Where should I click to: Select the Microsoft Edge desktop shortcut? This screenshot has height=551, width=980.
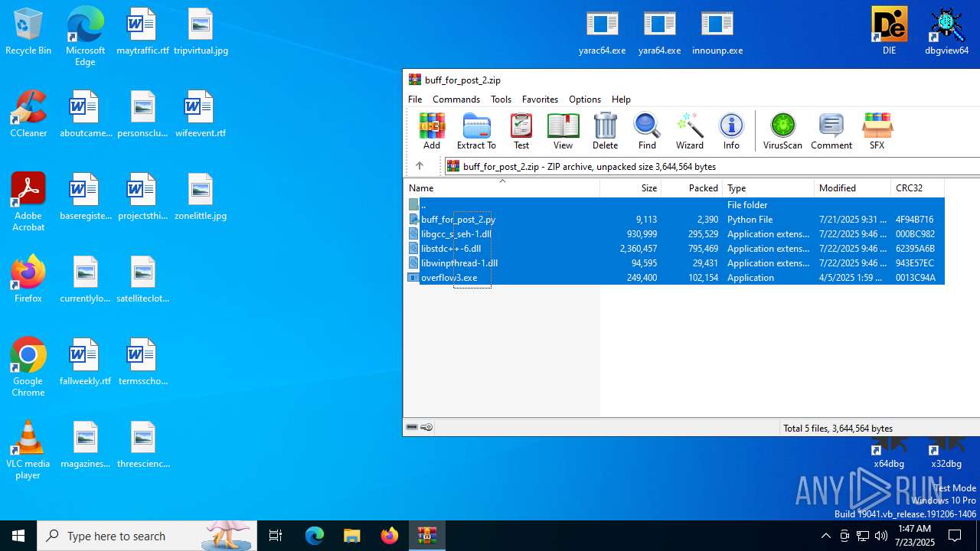click(x=85, y=37)
